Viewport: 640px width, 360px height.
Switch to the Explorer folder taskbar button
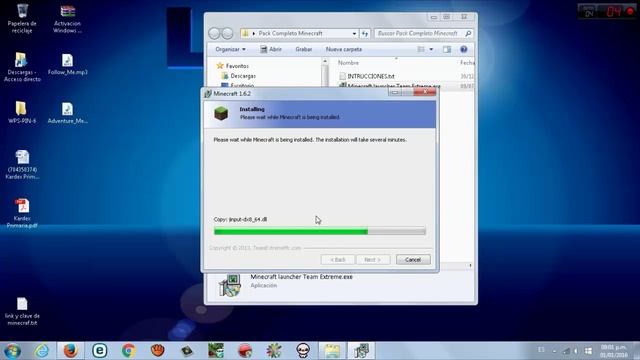332,351
